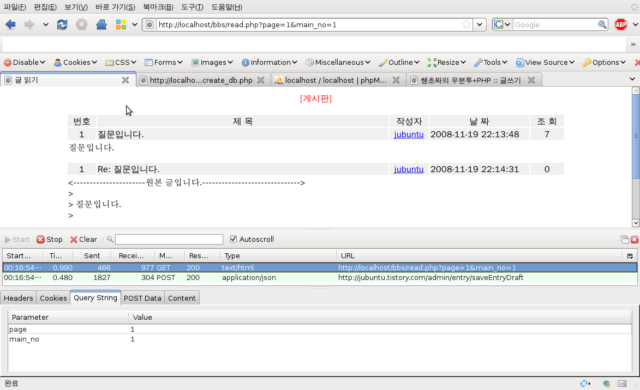Show the list of all tabs arrow
The height and width of the screenshot is (390, 640).
tap(632, 79)
